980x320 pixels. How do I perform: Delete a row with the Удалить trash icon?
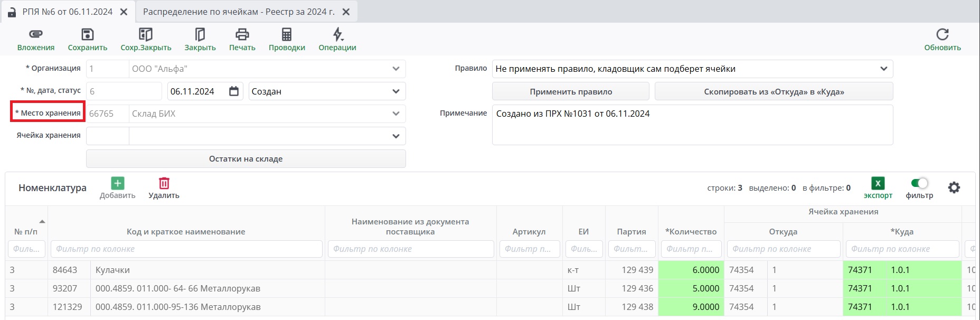click(164, 183)
